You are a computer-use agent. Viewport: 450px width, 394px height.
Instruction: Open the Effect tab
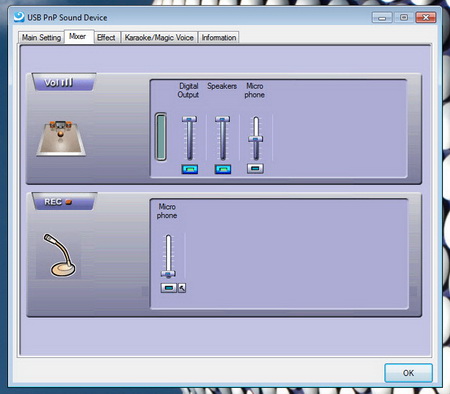[106, 37]
